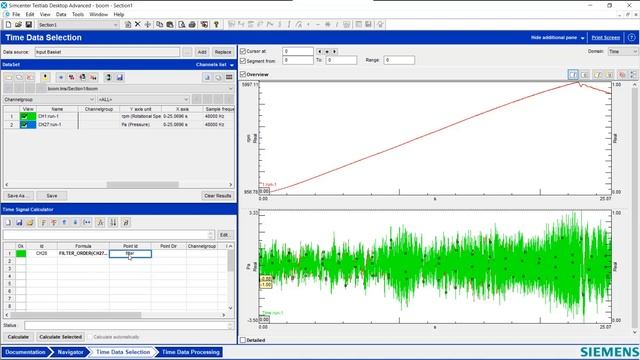Click the Edit button next to formula field
This screenshot has height=360, width=640.
pyautogui.click(x=224, y=235)
